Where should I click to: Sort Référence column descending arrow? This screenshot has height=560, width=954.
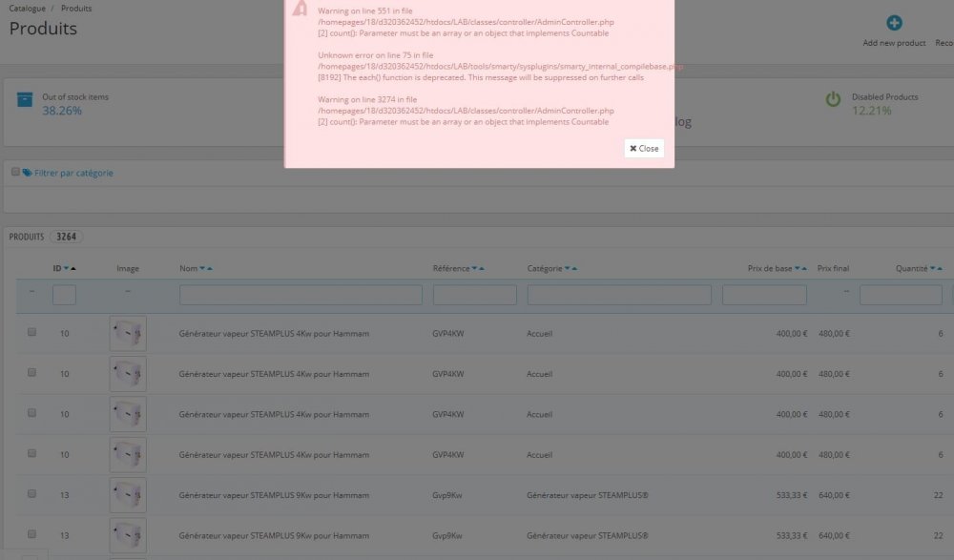tap(474, 268)
